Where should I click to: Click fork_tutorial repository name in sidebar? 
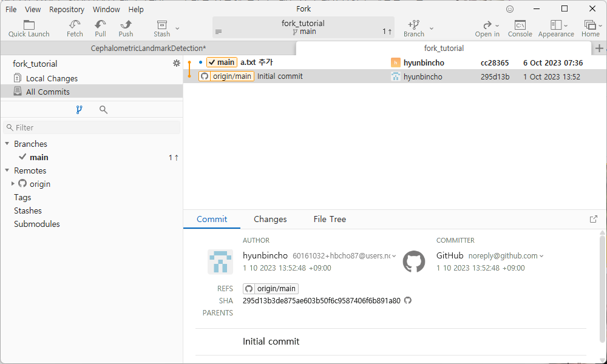pyautogui.click(x=35, y=64)
